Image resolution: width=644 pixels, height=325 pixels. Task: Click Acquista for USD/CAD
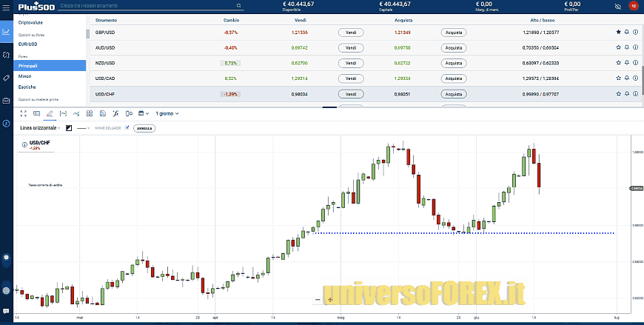(x=454, y=78)
